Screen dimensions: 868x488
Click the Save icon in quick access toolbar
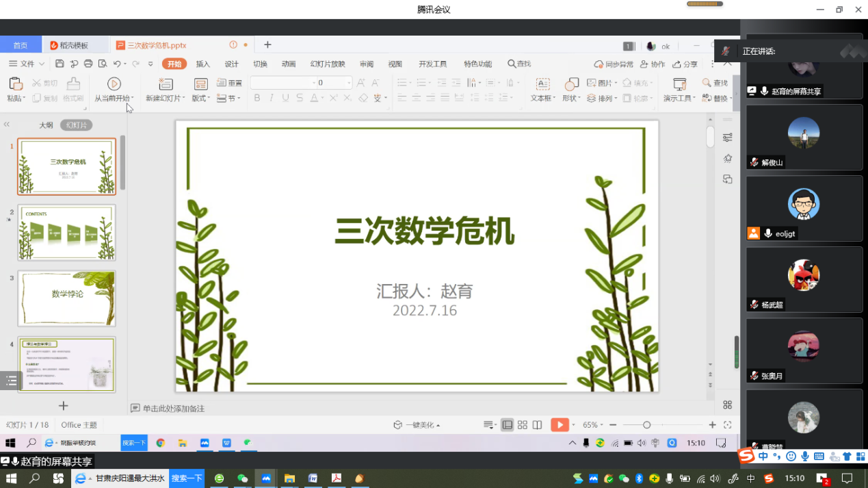pyautogui.click(x=60, y=64)
